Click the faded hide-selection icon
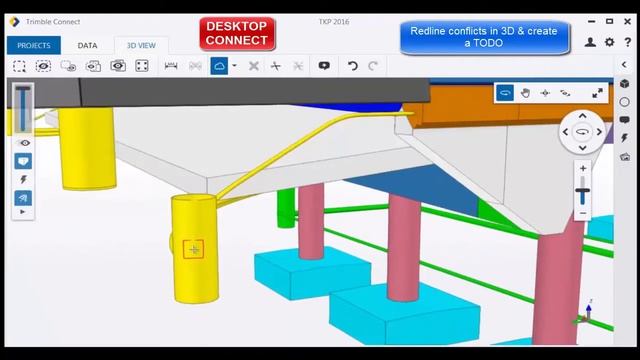The height and width of the screenshot is (360, 640). pyautogui.click(x=68, y=66)
